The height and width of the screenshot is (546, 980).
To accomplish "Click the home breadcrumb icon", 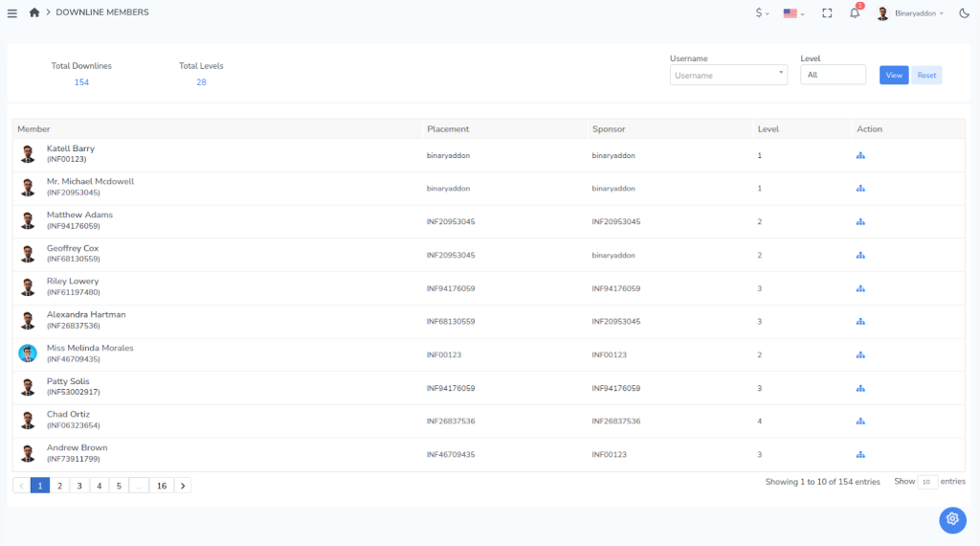I will point(35,12).
